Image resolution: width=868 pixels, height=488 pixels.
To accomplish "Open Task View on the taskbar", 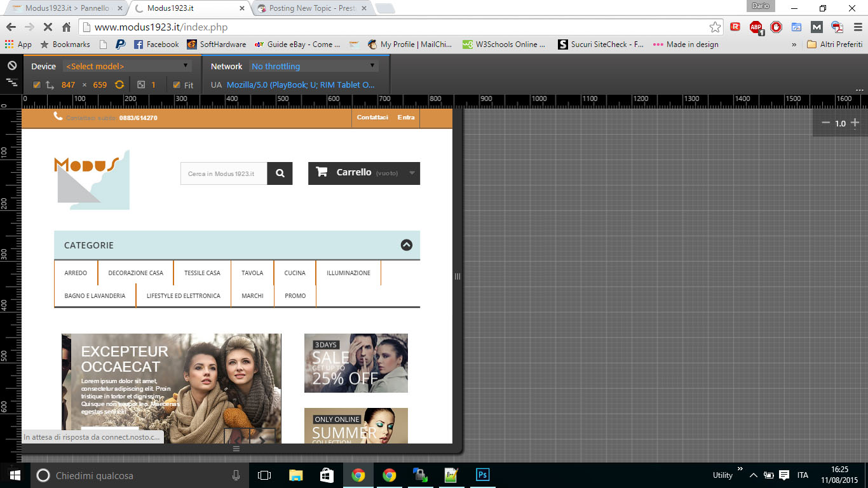I will [x=264, y=475].
